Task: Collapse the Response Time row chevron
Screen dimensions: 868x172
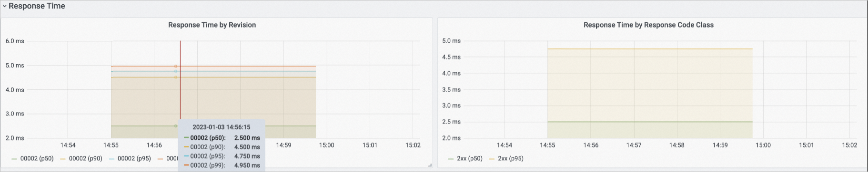Action: 4,7
